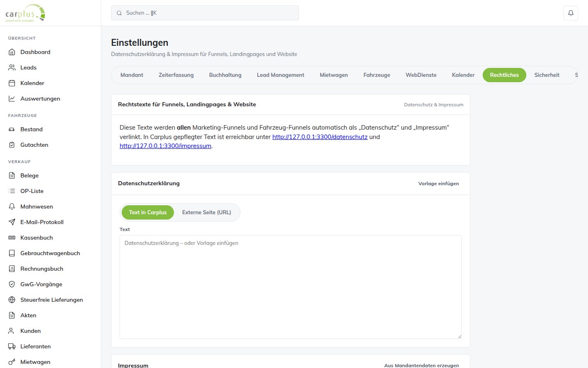Select the Text in Carplus option
Image resolution: width=588 pixels, height=368 pixels.
pos(148,212)
